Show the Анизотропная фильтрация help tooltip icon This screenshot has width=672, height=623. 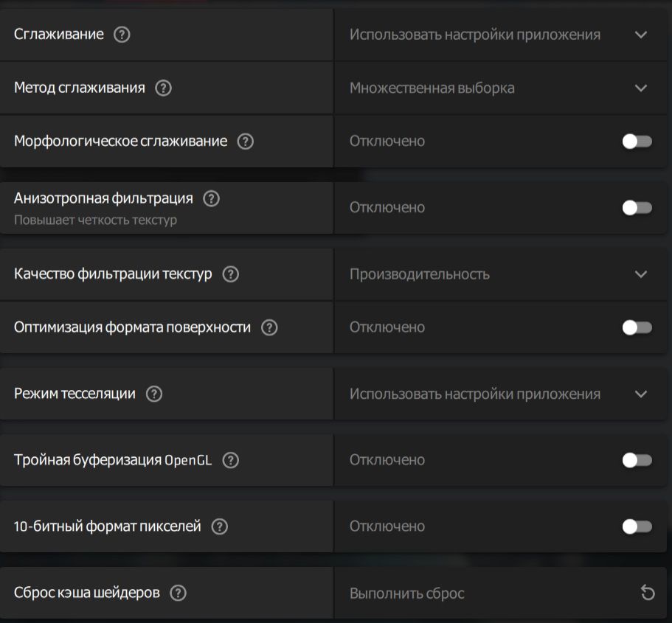212,198
